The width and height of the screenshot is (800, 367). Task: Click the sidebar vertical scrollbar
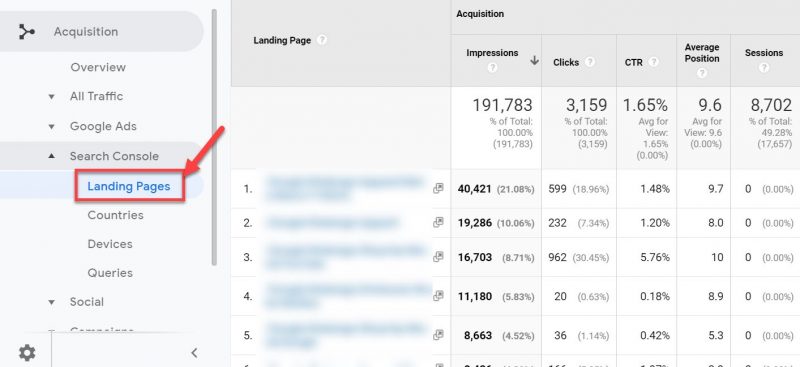tap(214, 137)
